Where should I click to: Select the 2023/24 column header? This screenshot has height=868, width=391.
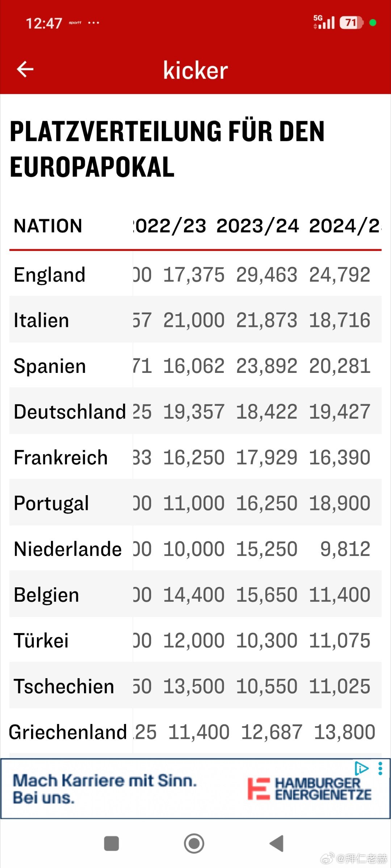pos(258,226)
